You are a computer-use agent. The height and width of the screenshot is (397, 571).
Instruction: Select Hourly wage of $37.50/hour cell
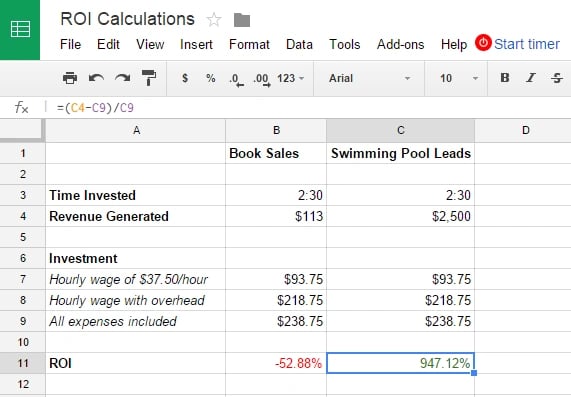click(135, 279)
